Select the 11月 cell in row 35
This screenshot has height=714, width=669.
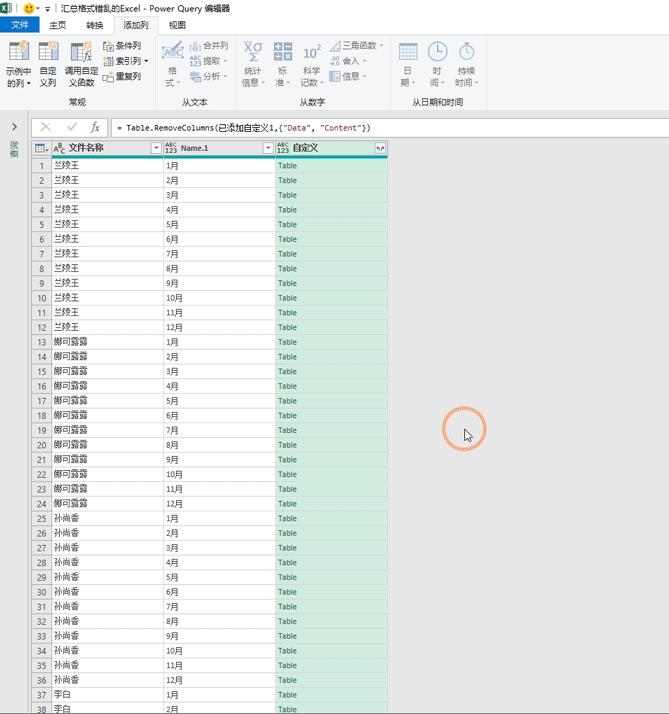pyautogui.click(x=219, y=665)
